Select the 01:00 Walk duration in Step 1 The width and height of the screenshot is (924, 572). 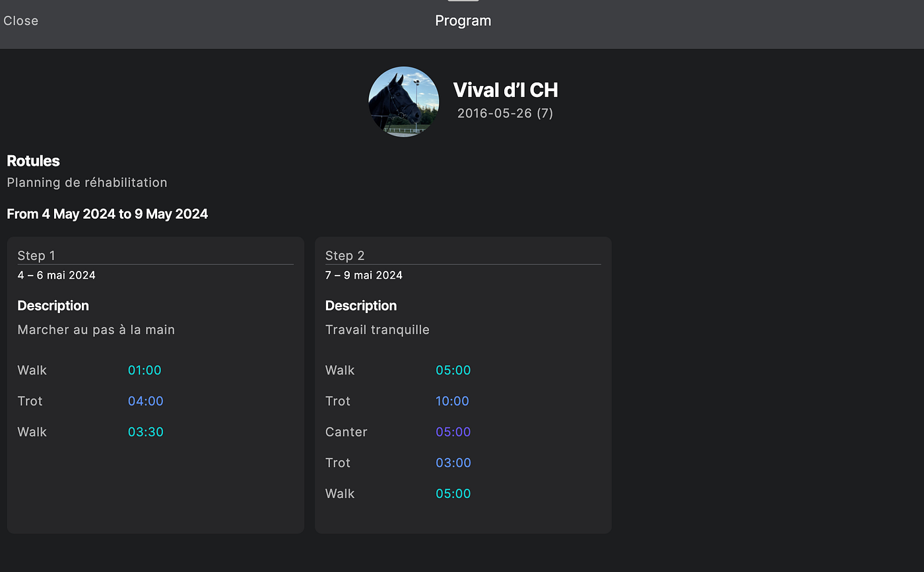pos(145,370)
